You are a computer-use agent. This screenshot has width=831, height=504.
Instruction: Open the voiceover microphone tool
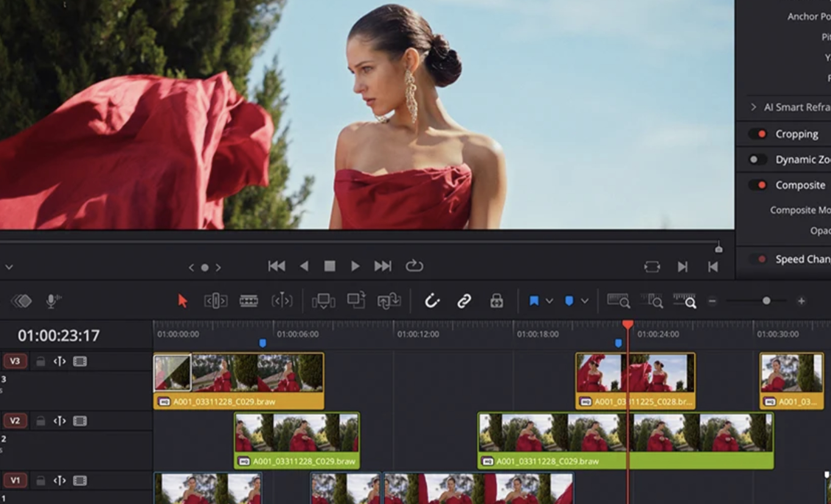(x=54, y=301)
